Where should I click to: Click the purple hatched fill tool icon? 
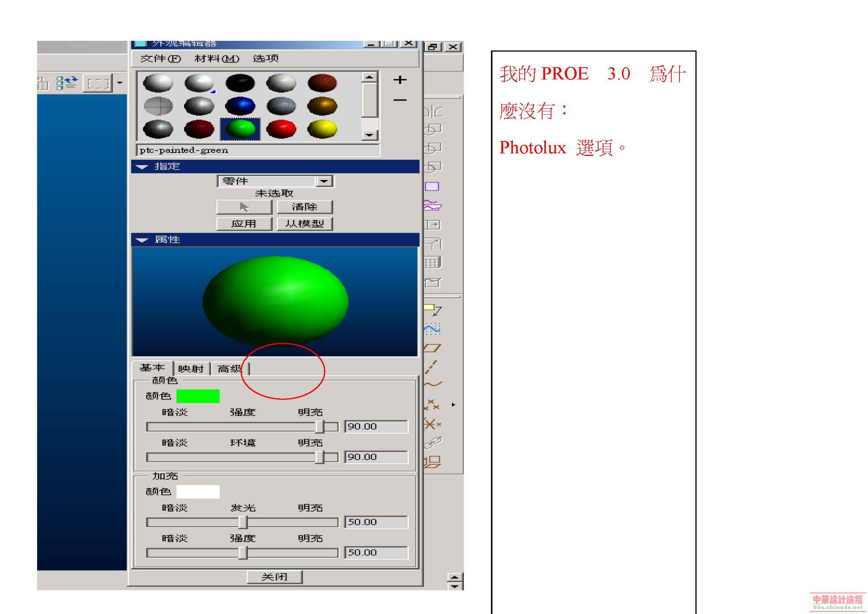[432, 186]
